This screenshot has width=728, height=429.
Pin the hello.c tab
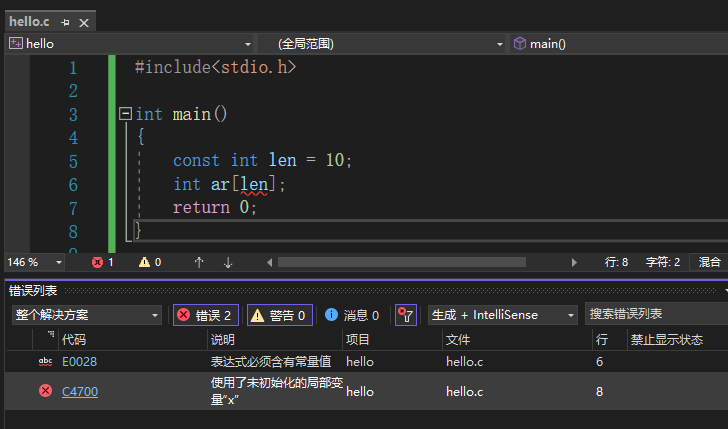(x=65, y=22)
